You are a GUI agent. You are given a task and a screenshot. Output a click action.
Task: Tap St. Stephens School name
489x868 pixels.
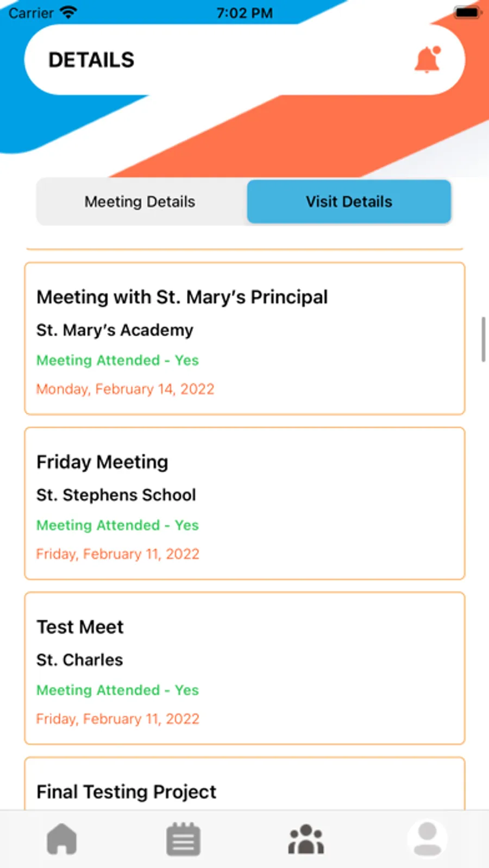(116, 495)
